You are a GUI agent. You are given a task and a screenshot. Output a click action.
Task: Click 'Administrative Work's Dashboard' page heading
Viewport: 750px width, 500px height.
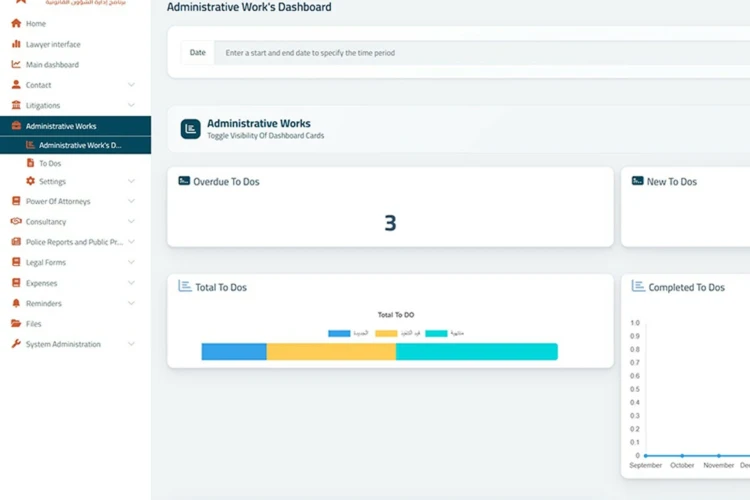pos(249,7)
